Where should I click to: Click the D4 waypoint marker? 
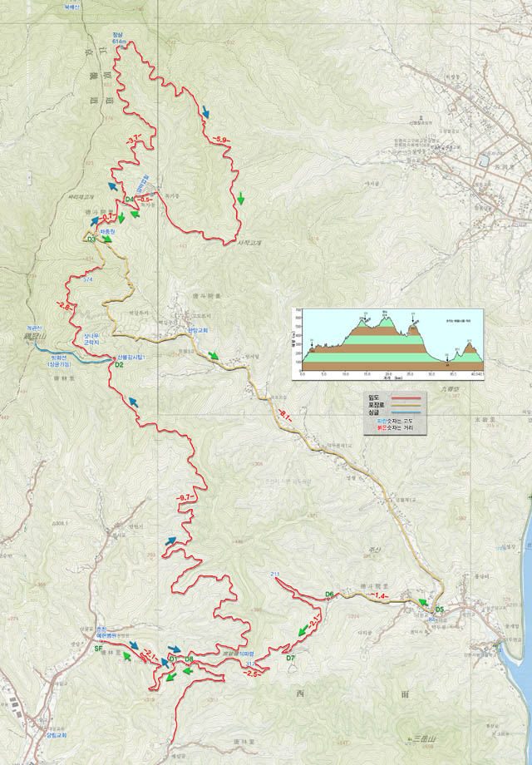(x=131, y=200)
